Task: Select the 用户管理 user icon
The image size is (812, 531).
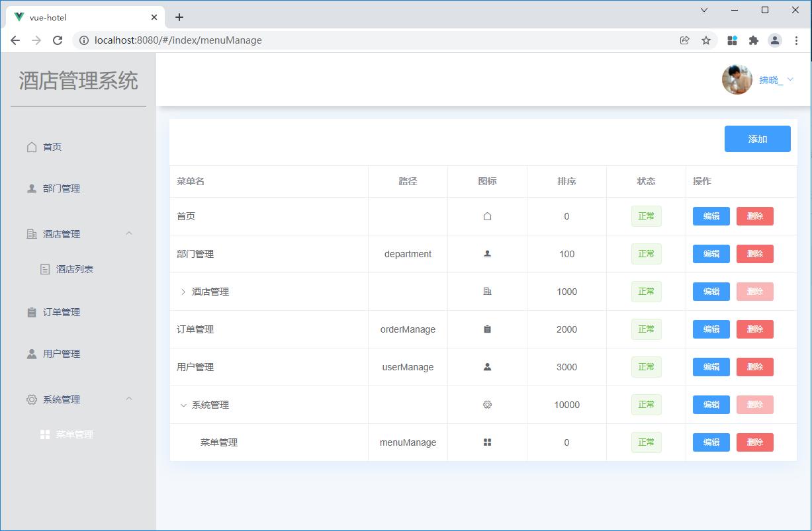Action: pos(31,353)
